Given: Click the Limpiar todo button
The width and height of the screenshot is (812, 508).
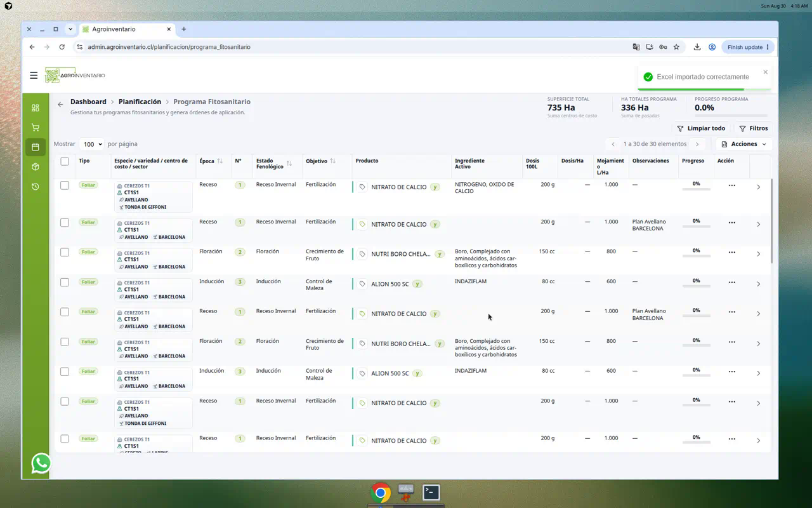Looking at the screenshot, I should 701,128.
